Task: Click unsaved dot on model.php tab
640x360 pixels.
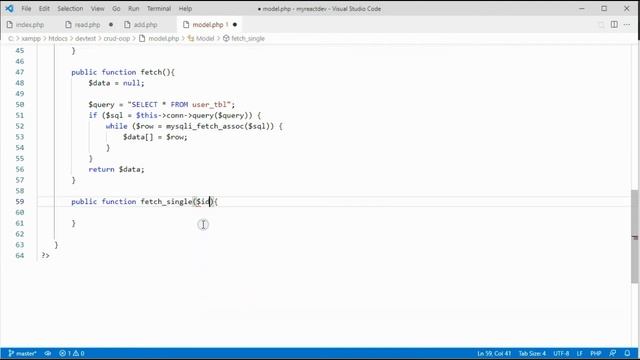Action: (235, 25)
